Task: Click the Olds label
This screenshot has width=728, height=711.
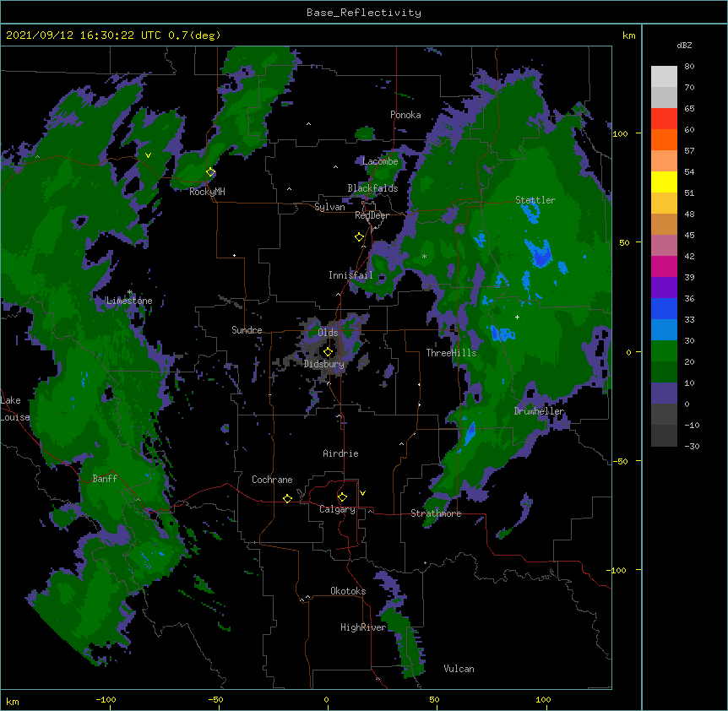Action: pos(328,333)
